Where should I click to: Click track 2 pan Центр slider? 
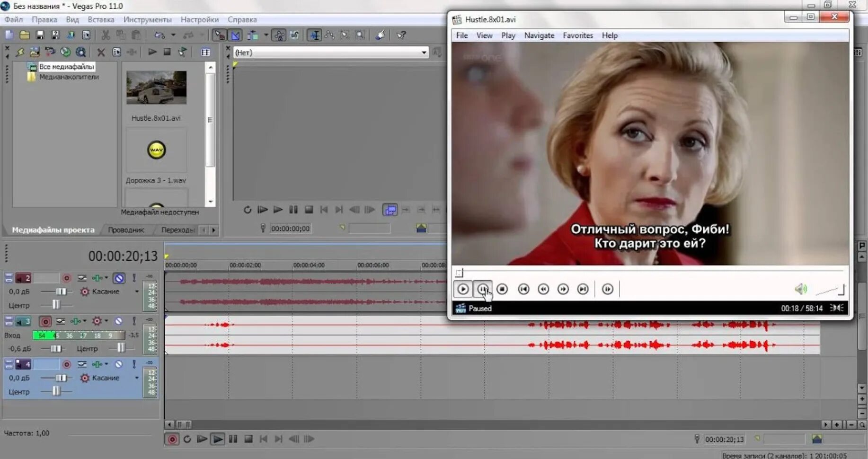[x=56, y=305]
